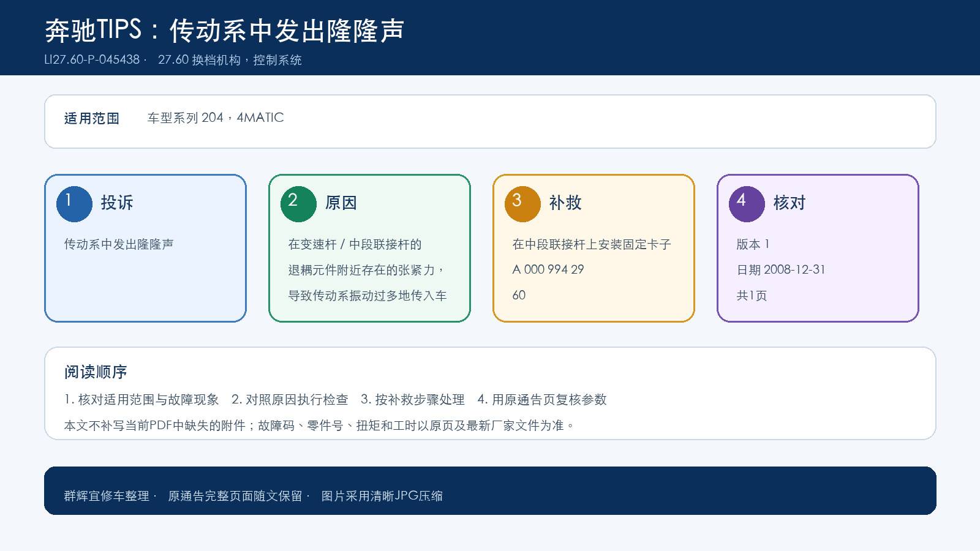This screenshot has height=551, width=980.
Task: Click step 1. 核对适用范围与故障现象
Action: pos(141,400)
